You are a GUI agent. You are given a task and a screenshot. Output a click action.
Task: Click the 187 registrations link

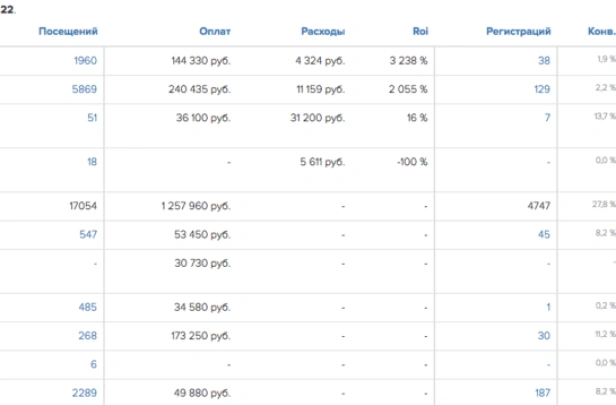(542, 393)
